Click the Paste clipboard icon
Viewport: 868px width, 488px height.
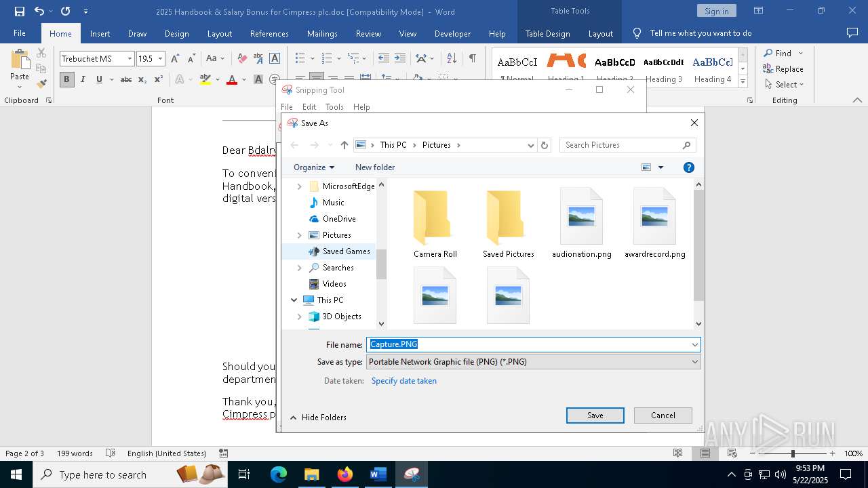point(20,60)
